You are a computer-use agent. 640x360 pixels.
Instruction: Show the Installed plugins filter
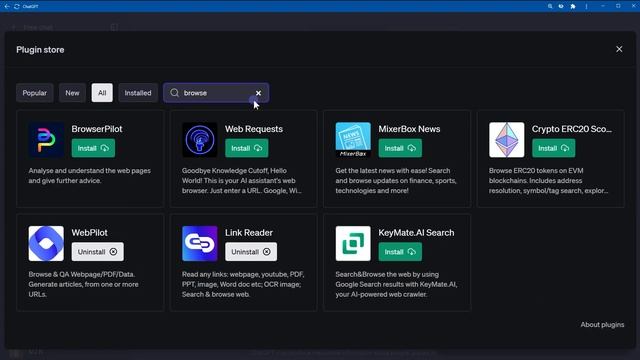(138, 93)
